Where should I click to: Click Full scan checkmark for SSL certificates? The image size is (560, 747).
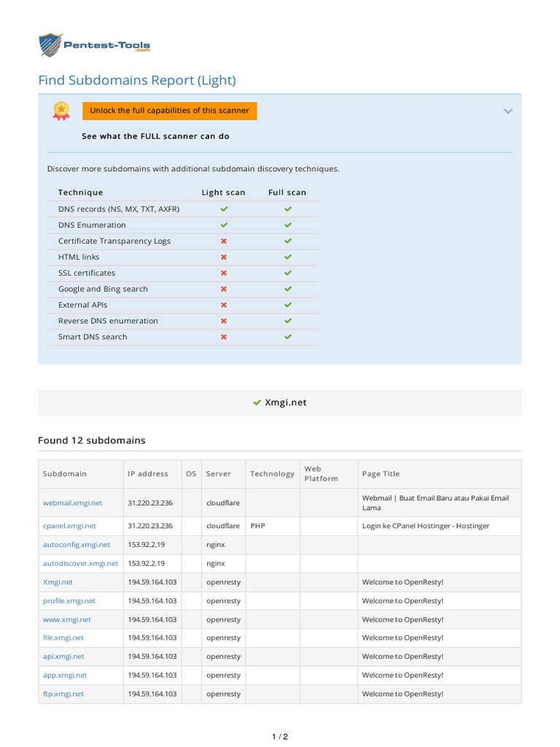287,273
